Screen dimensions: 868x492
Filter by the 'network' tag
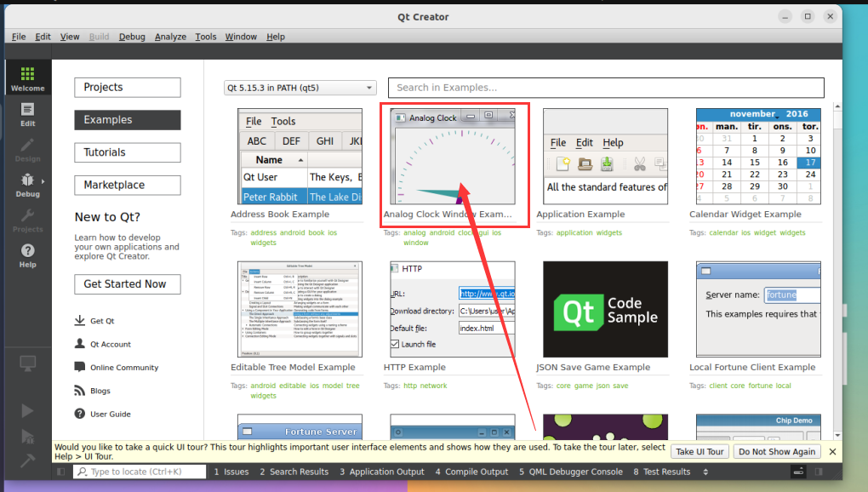[x=433, y=386]
